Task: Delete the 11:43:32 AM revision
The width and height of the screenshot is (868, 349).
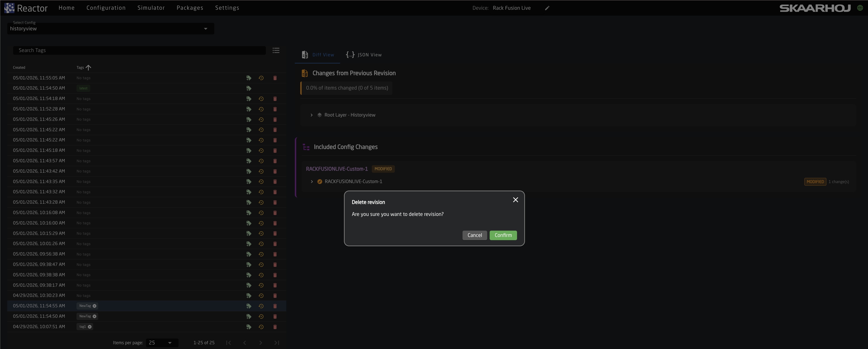Action: click(275, 192)
